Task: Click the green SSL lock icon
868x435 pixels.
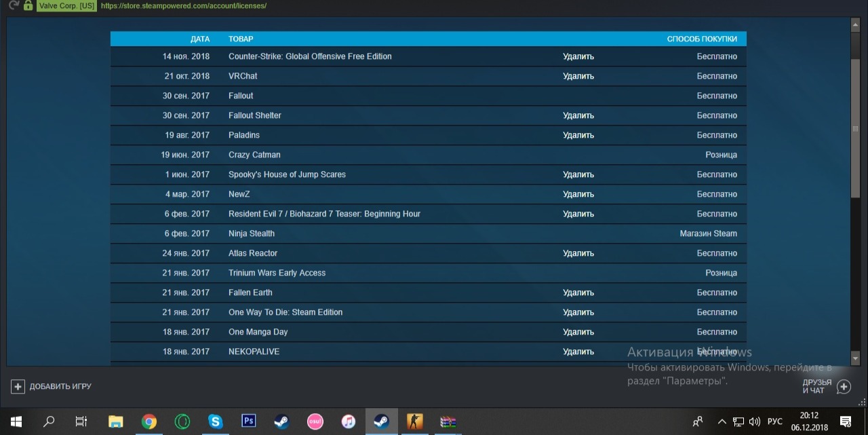Action: point(28,5)
